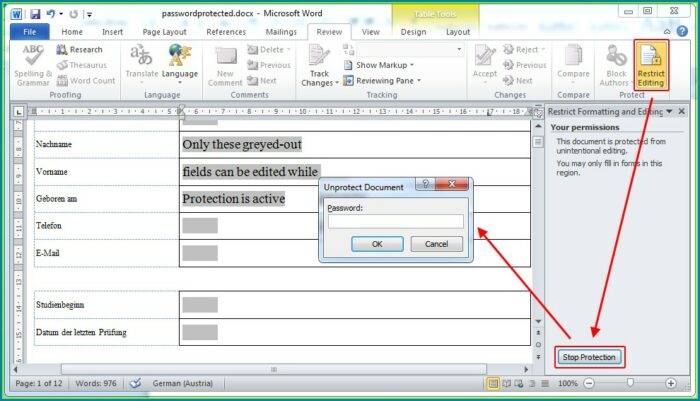This screenshot has width=700, height=401.
Task: Expand Show Markup dropdown arrow
Action: tap(412, 65)
